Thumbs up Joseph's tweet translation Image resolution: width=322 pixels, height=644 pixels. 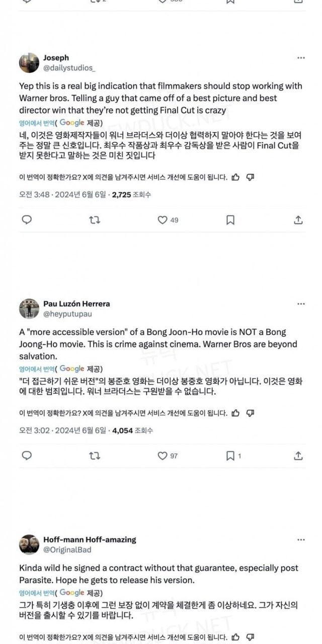point(236,177)
